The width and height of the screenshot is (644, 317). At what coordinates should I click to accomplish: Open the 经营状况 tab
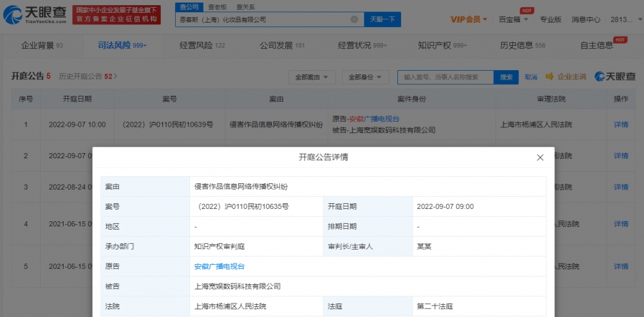pyautogui.click(x=362, y=46)
